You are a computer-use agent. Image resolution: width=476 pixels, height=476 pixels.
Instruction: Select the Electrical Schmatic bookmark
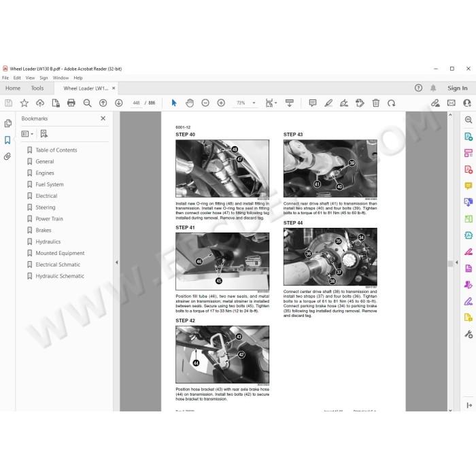pos(58,265)
